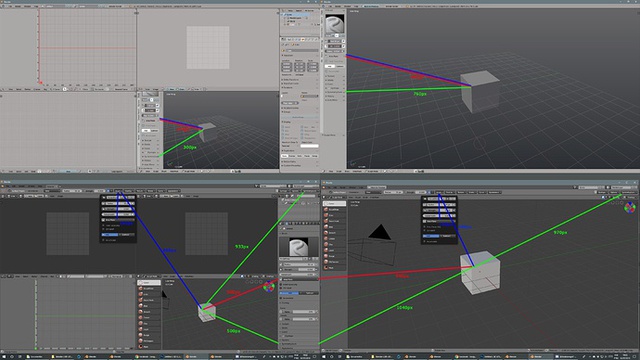
Task: Select the Crease brush in bottom-left window
Action: 149,317
